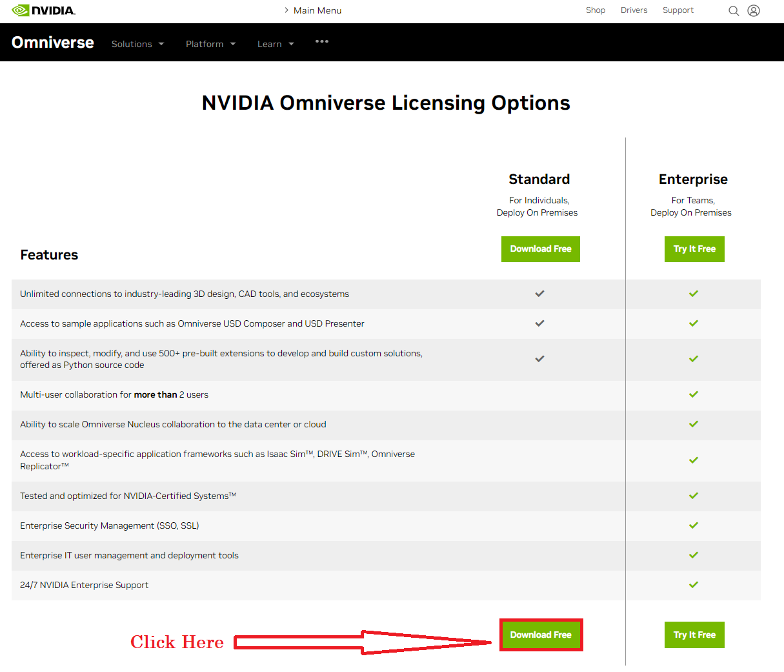Open the Drivers link
784x672 pixels.
(634, 10)
